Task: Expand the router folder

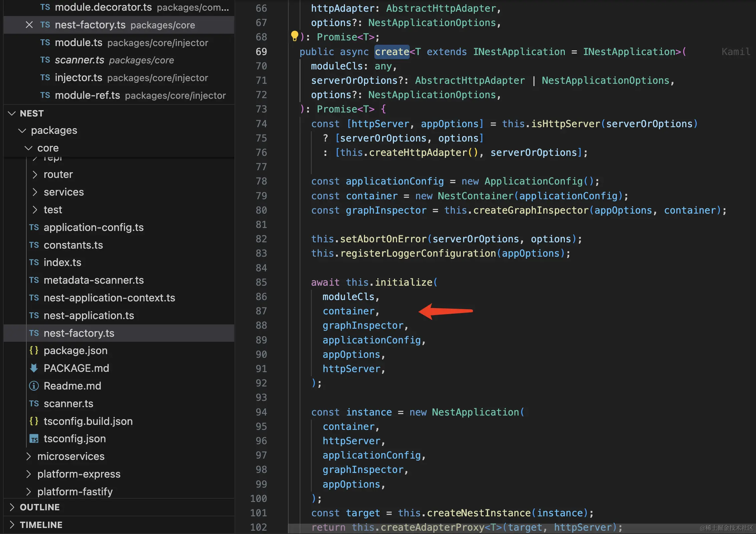Action: (35, 175)
